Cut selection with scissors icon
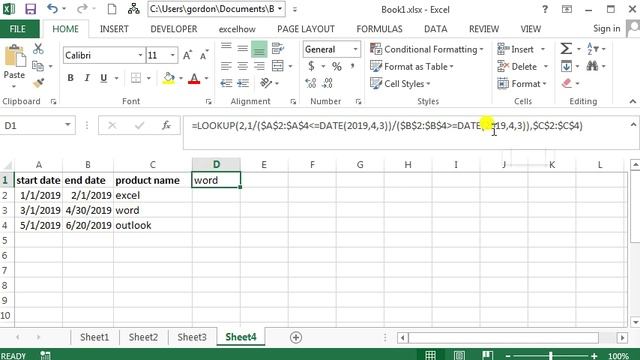This screenshot has width=640, height=360. click(x=38, y=49)
